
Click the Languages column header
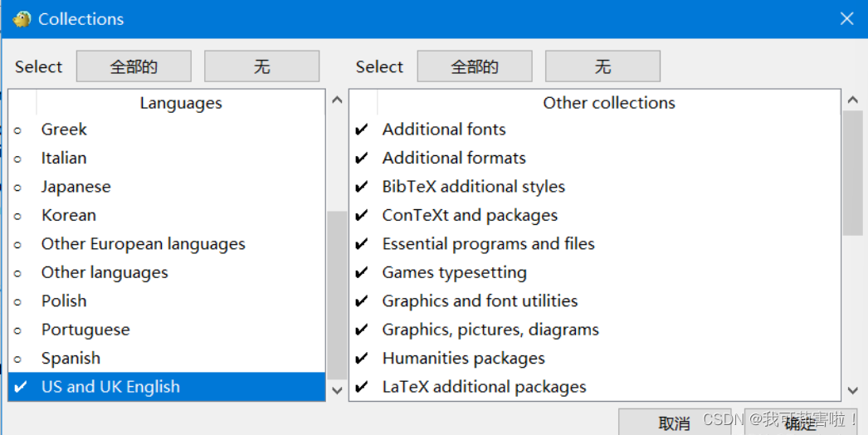point(180,102)
